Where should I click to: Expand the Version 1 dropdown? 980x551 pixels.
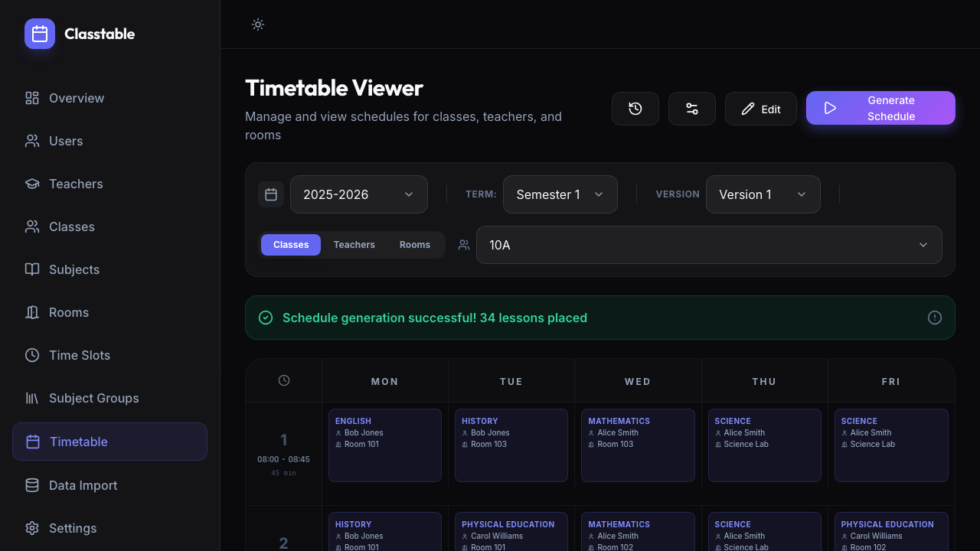coord(763,194)
